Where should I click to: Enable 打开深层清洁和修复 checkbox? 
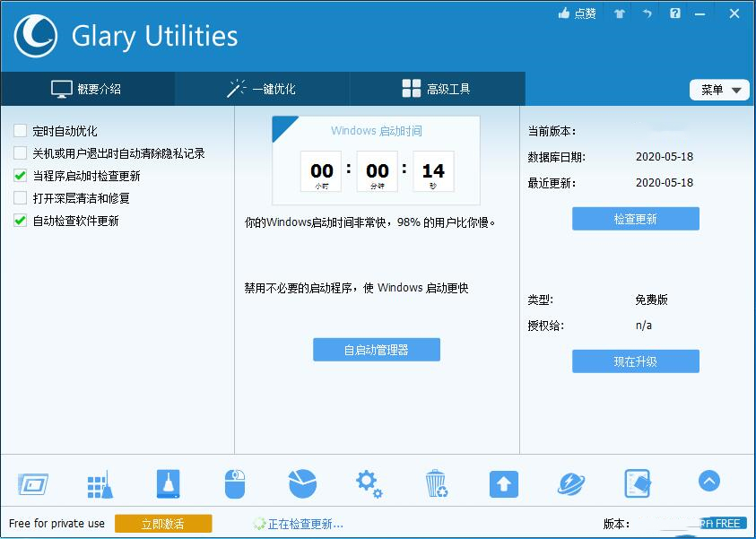(21, 198)
